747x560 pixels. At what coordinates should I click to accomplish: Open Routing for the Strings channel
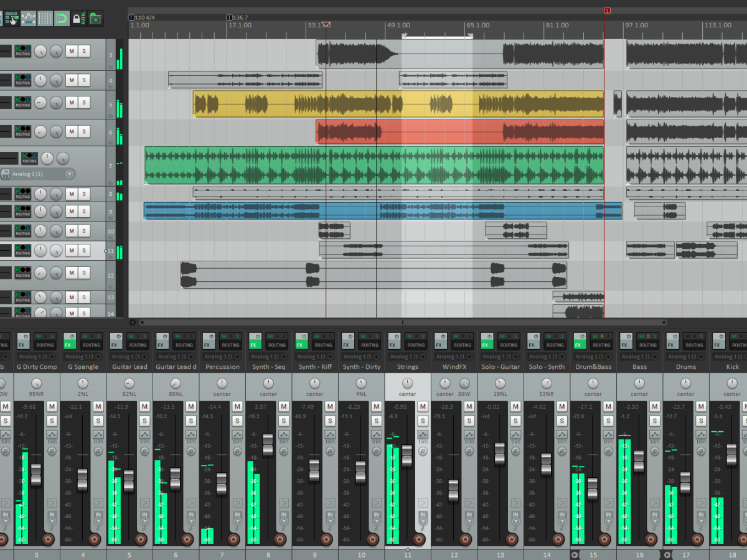tap(416, 345)
